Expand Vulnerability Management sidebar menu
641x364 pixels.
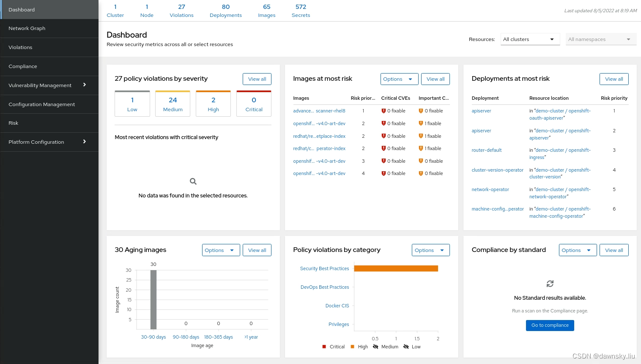point(49,85)
